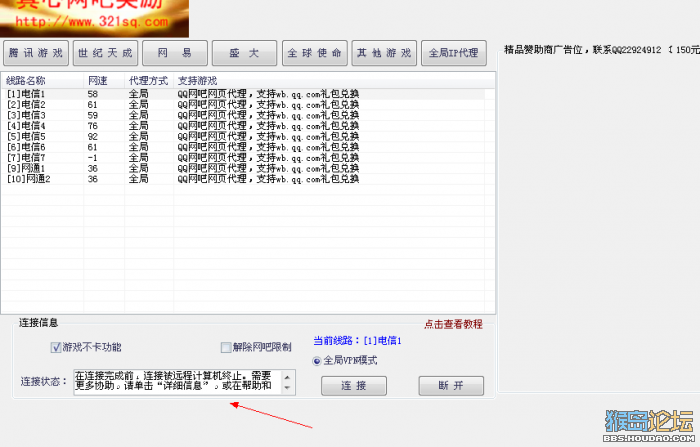Viewport: 700px width, 447px height.
Task: Click the 连接 button
Action: (354, 386)
